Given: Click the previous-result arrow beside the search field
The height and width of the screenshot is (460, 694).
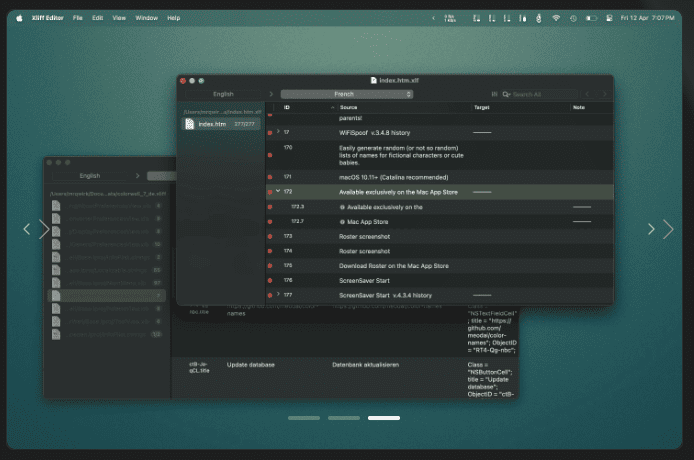Looking at the screenshot, I should pos(587,94).
